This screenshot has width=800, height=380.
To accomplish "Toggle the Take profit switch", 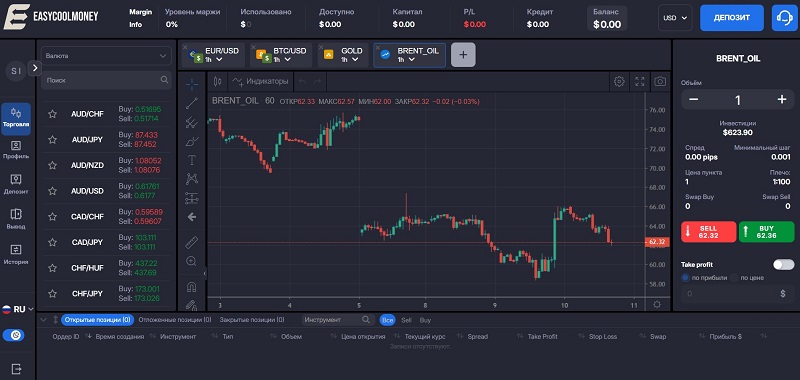I will [783, 264].
